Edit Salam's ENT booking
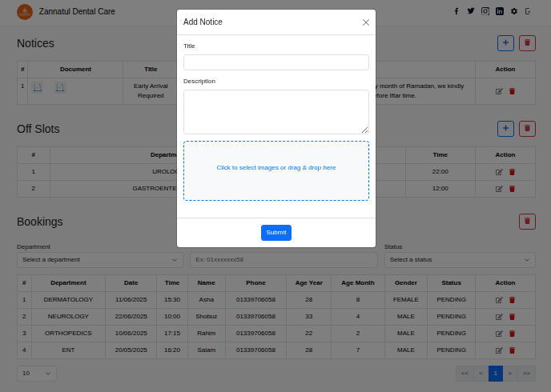The height and width of the screenshot is (392, 551). pos(499,350)
